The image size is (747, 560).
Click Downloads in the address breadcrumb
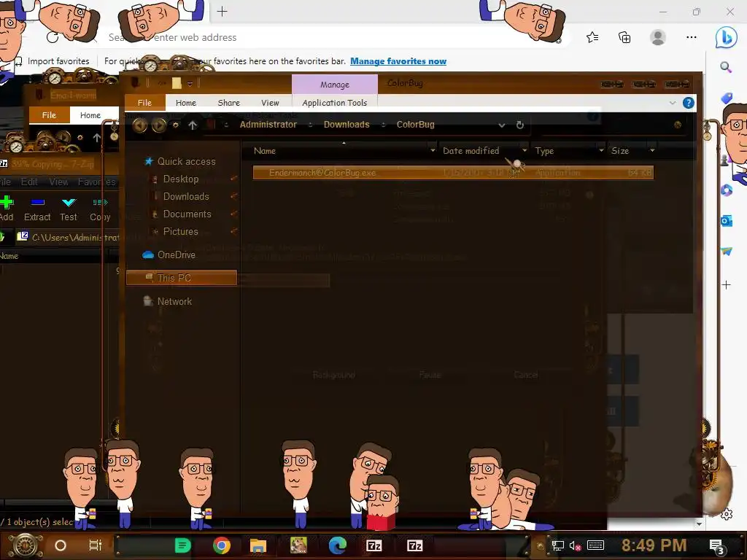coord(347,125)
